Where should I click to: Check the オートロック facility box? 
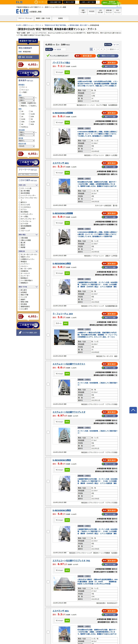(20, 273)
